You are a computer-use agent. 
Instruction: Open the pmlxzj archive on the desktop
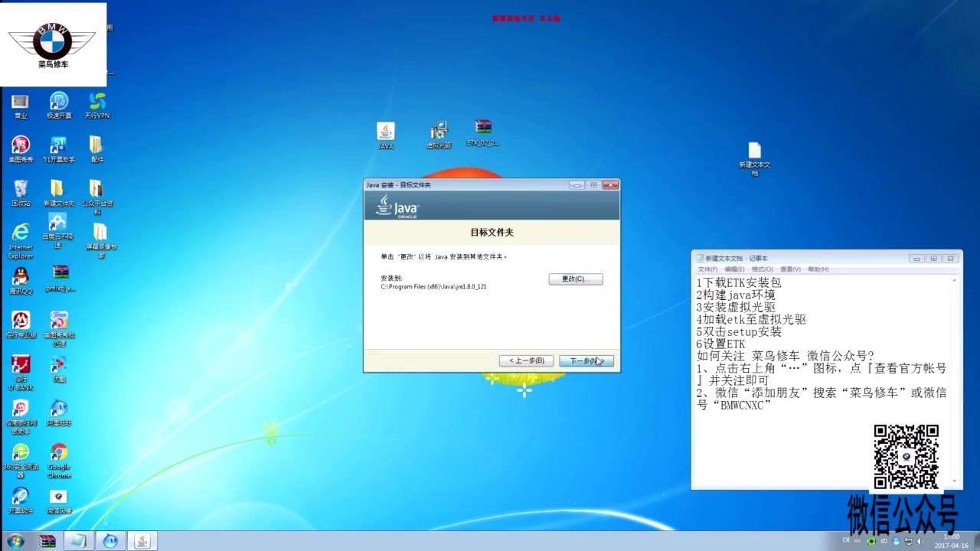pyautogui.click(x=60, y=279)
